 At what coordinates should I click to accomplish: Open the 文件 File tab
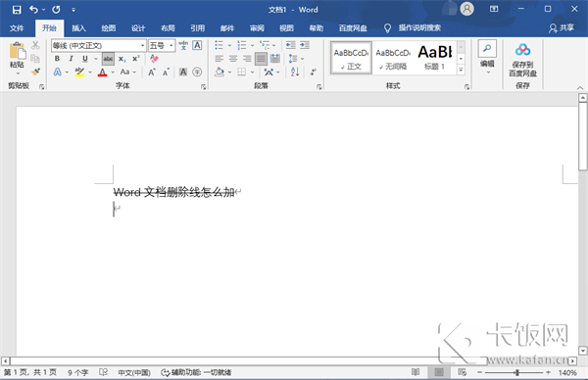(x=17, y=28)
